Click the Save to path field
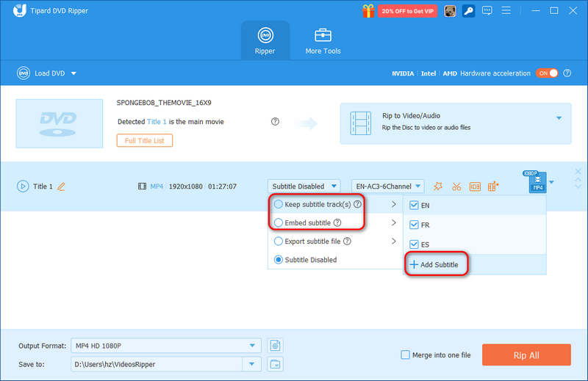Viewport: 588px width, 381px height. point(157,364)
